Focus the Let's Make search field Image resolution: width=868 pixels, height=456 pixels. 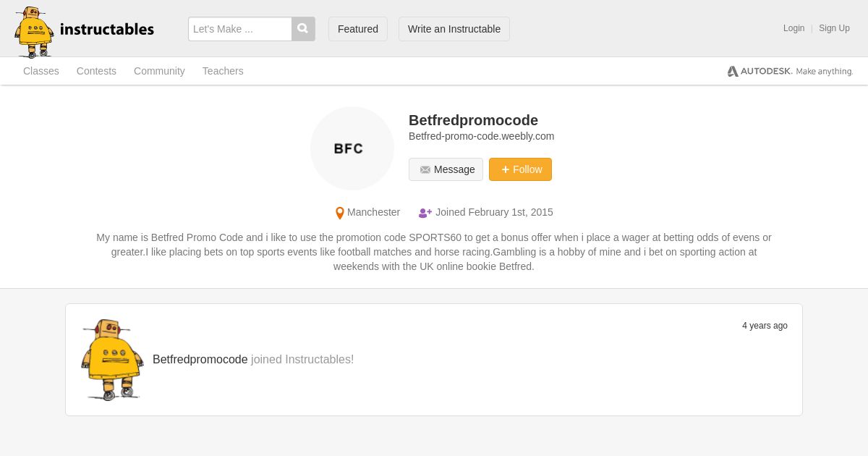(x=240, y=29)
